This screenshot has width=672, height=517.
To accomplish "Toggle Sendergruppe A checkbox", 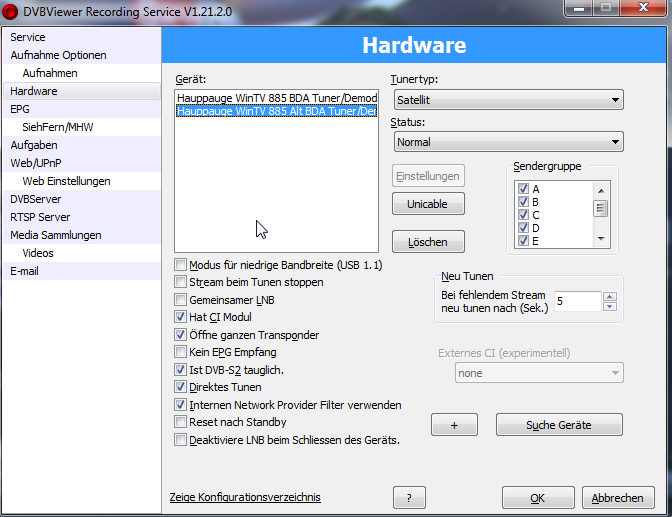I will [x=523, y=189].
